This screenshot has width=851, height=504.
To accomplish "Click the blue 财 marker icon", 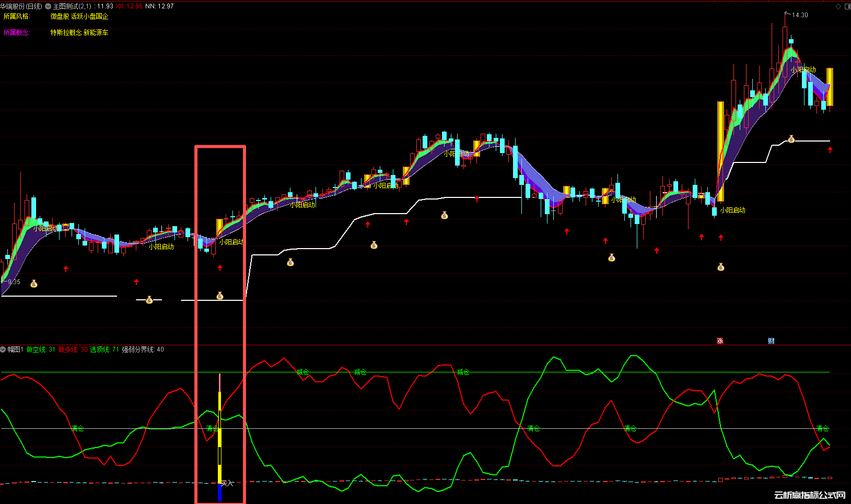I will pyautogui.click(x=771, y=341).
